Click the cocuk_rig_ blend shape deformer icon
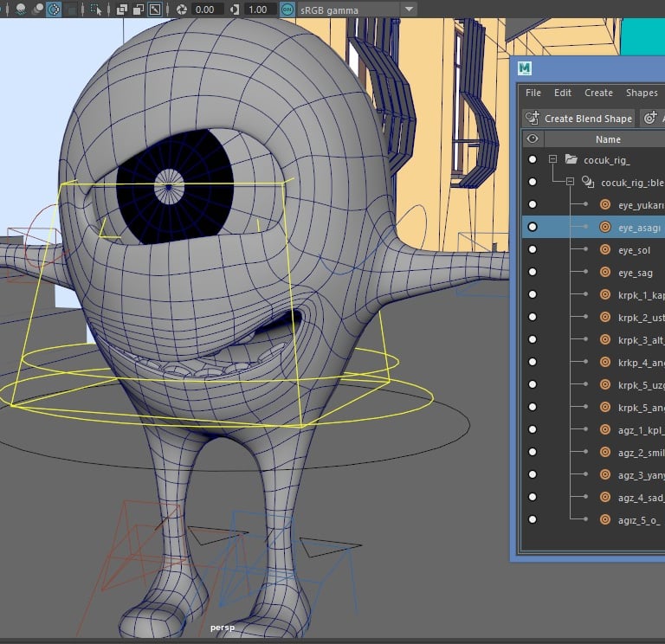Viewport: 665px width, 644px height. click(588, 182)
